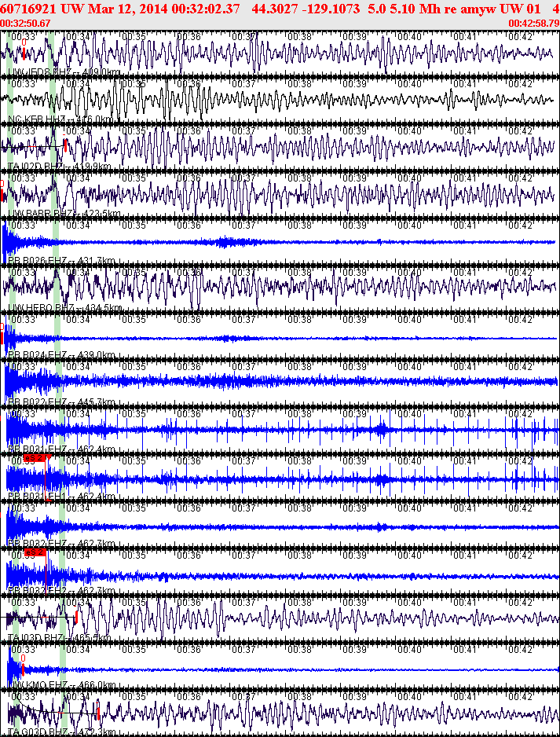Click the eS 2 pick flag on PB.B031 EH1

coord(35,457)
